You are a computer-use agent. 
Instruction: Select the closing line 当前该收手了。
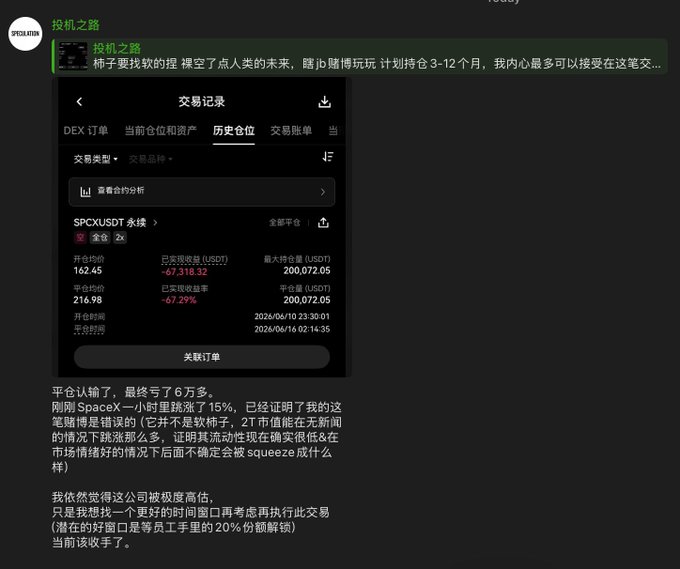(91, 542)
